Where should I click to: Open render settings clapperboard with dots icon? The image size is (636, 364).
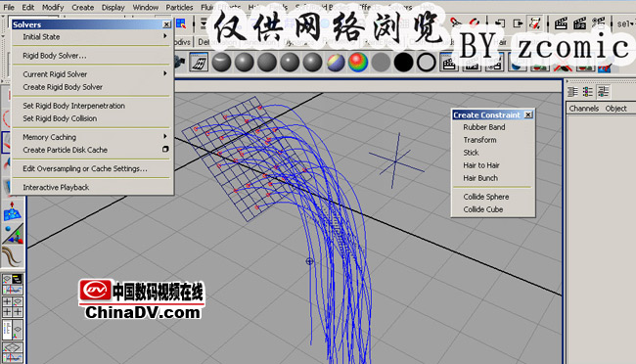pos(598,23)
